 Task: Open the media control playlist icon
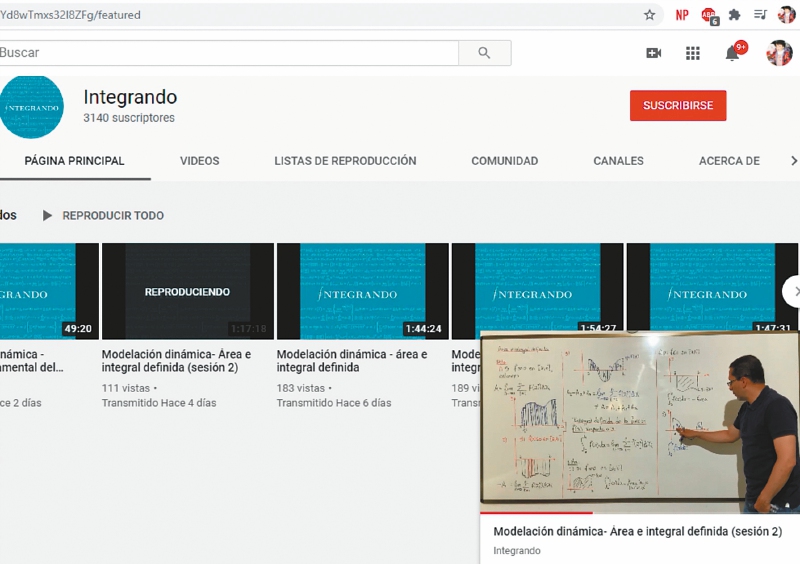click(x=760, y=15)
